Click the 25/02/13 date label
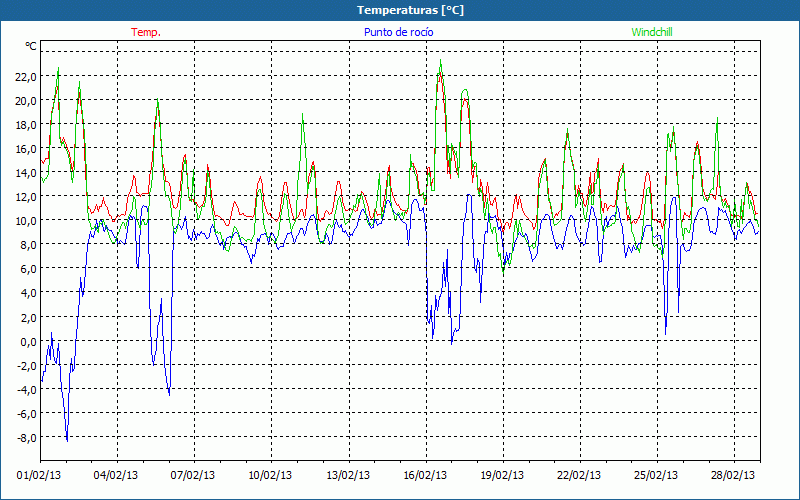The height and width of the screenshot is (500, 800). pyautogui.click(x=656, y=475)
